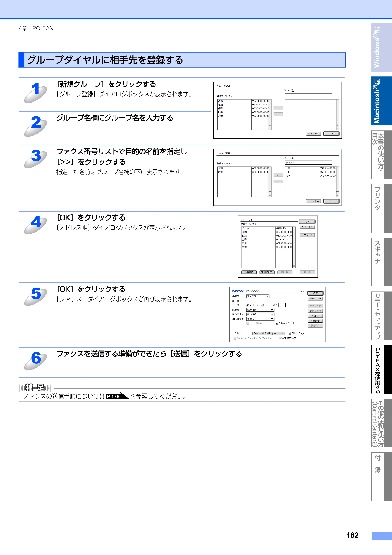Open the リモートセットアップ side tab
Screen dimensions: 392x555
click(x=381, y=316)
